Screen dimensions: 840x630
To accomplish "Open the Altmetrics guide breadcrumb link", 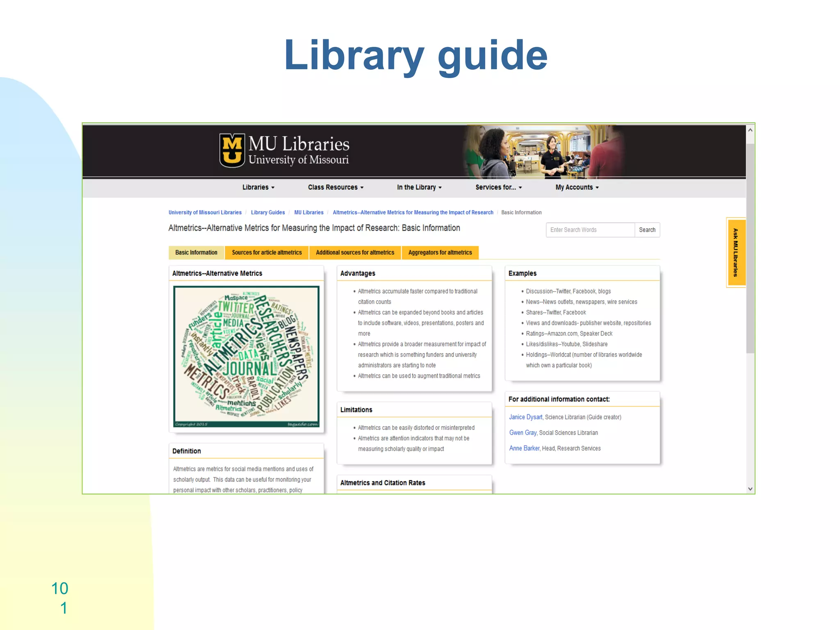I will (413, 212).
